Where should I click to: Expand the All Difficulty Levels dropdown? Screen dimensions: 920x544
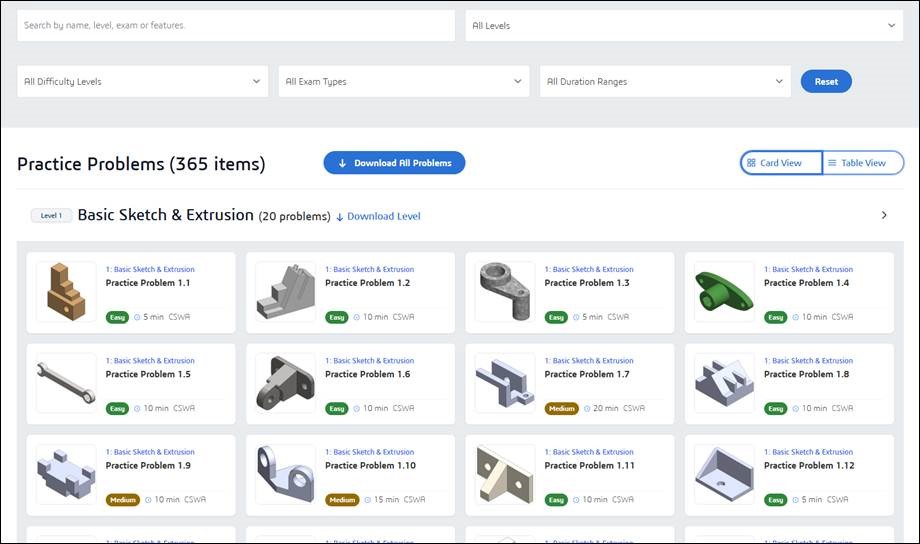coord(142,82)
